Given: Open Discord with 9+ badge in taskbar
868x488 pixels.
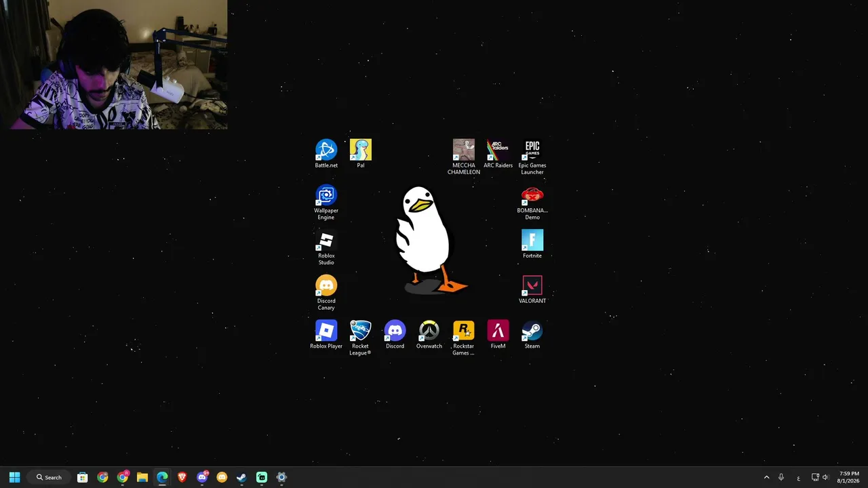Looking at the screenshot, I should (x=202, y=477).
